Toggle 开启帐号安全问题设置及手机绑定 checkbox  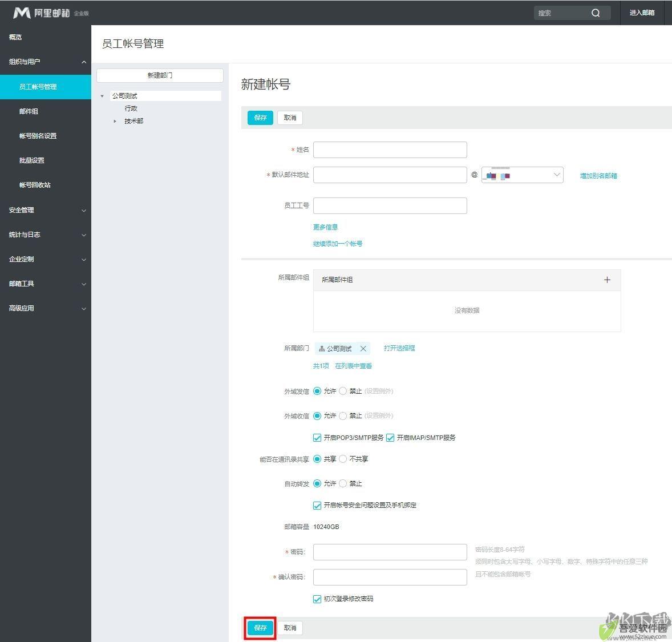[317, 505]
